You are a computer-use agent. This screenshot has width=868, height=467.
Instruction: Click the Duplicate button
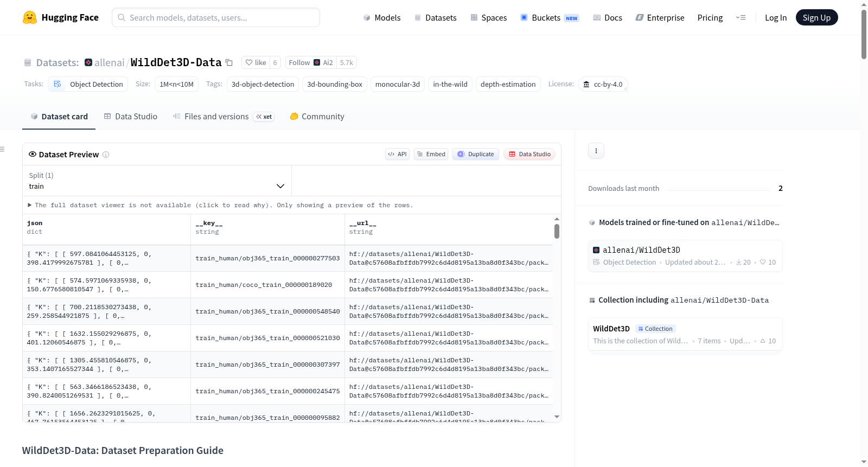pos(476,154)
